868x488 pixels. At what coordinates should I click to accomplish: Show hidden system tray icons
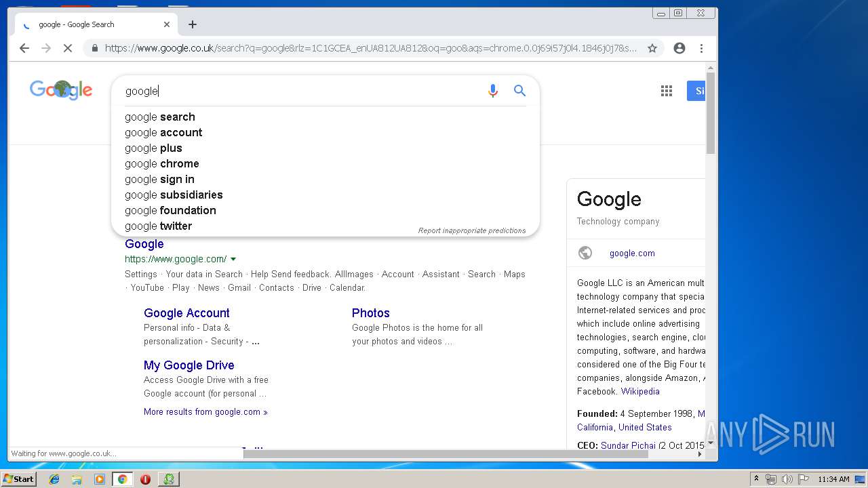[x=757, y=479]
